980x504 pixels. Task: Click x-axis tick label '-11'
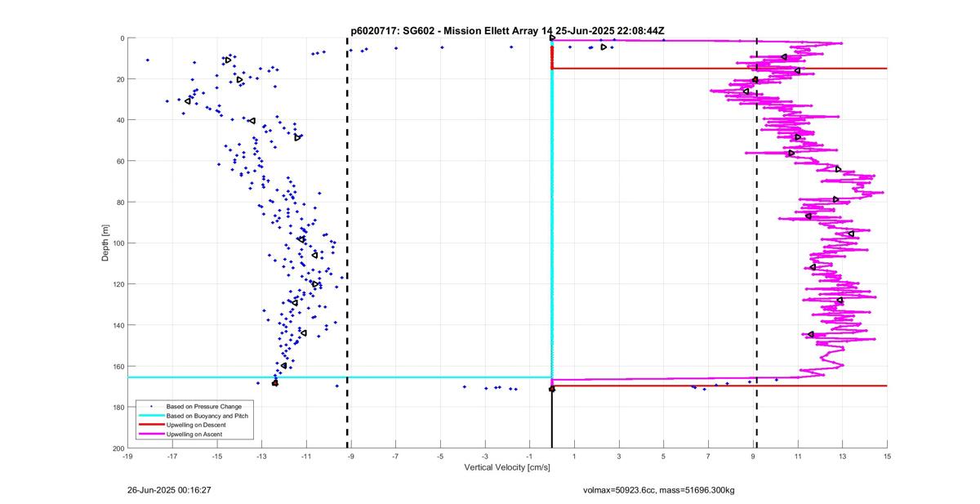(306, 456)
